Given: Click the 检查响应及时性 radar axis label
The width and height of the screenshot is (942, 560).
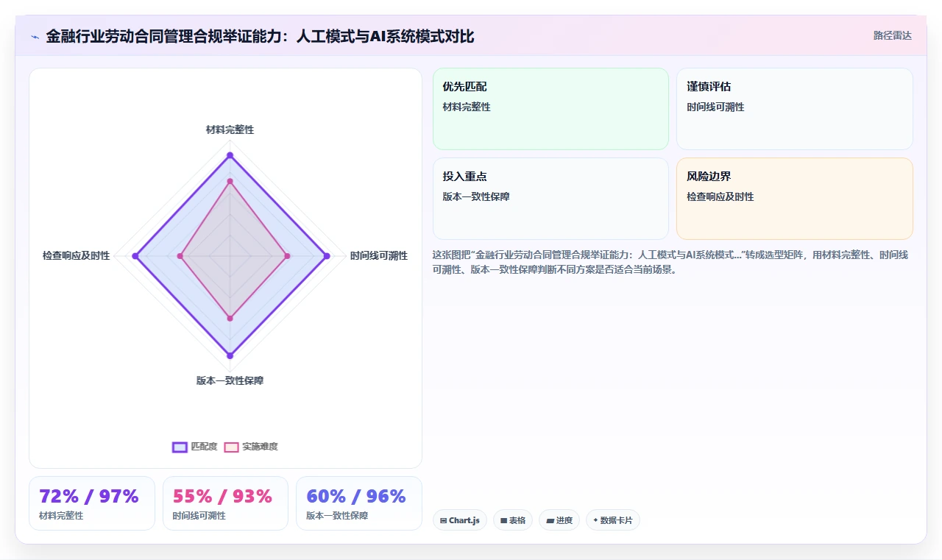Looking at the screenshot, I should pyautogui.click(x=76, y=256).
